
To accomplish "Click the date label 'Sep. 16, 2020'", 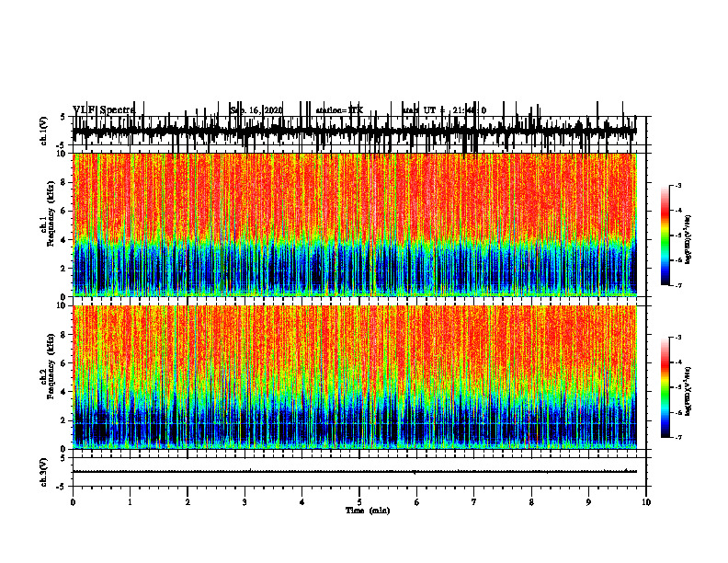I will (256, 110).
